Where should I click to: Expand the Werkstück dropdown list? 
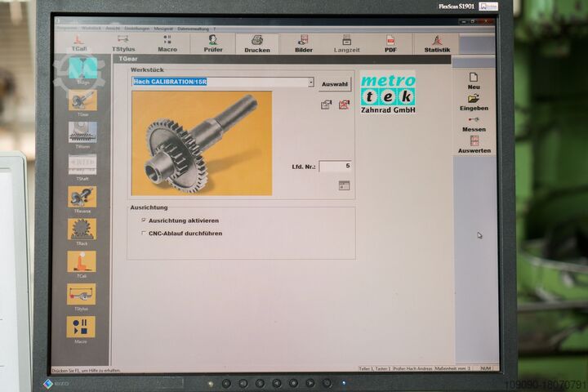tap(311, 82)
